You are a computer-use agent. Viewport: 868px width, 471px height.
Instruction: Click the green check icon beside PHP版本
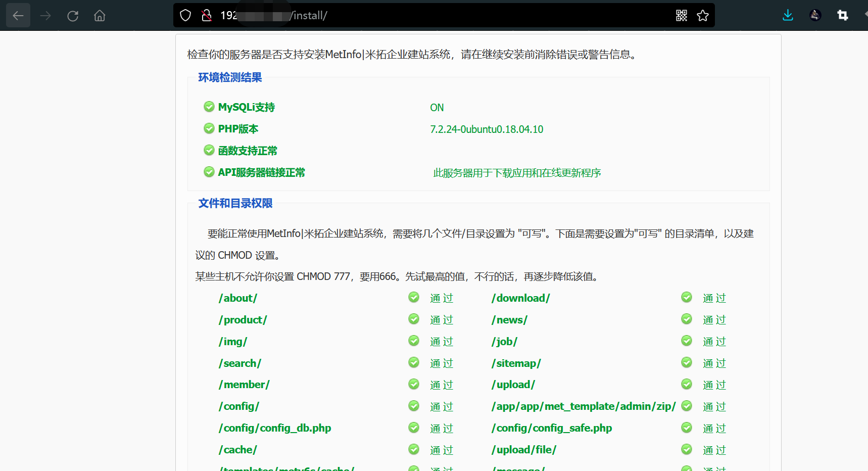coord(209,128)
